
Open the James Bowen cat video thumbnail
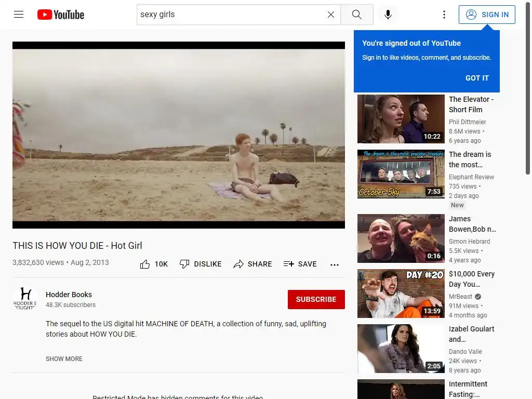pyautogui.click(x=401, y=238)
